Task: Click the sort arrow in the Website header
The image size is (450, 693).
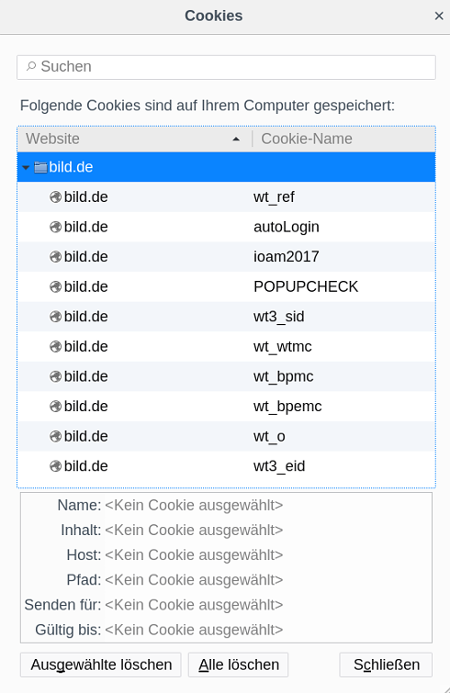Action: (236, 139)
